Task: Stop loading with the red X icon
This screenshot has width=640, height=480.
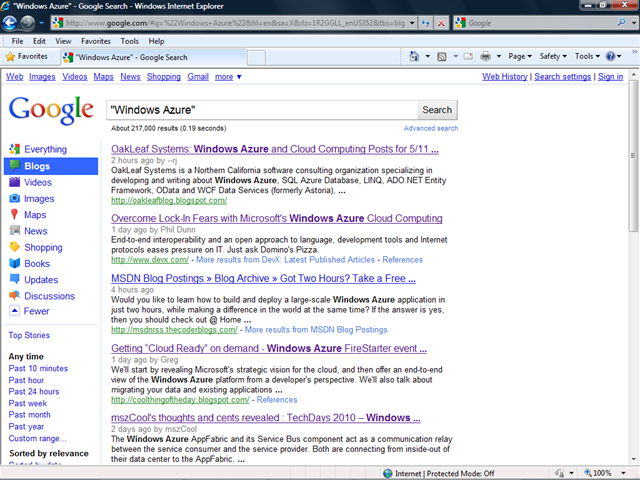Action: point(441,23)
